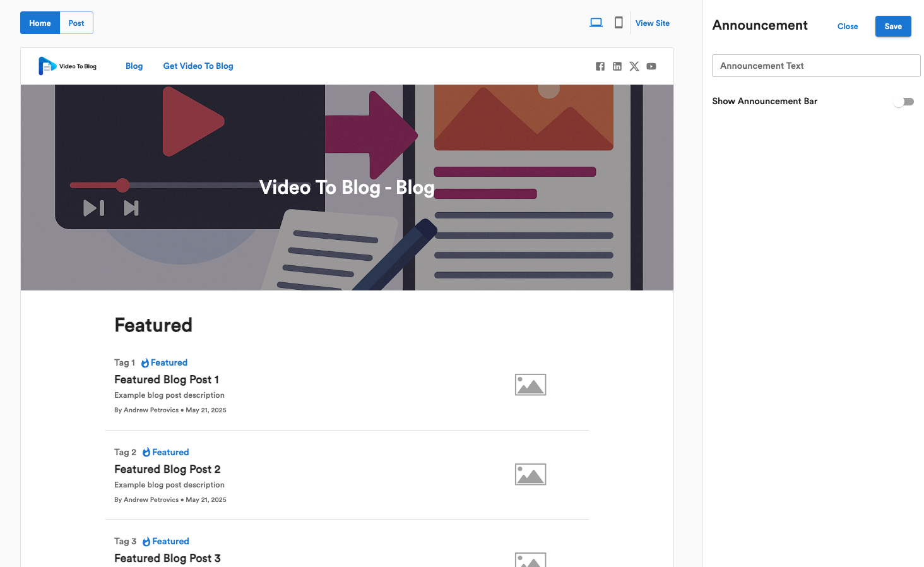Click the flame icon beside Tag 2
The height and width of the screenshot is (567, 924).
click(x=146, y=453)
